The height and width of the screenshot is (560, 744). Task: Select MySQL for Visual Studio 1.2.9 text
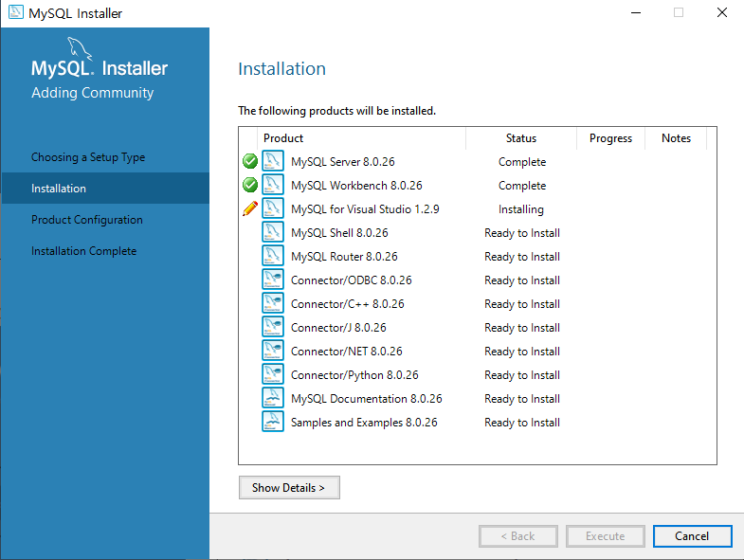pyautogui.click(x=365, y=209)
